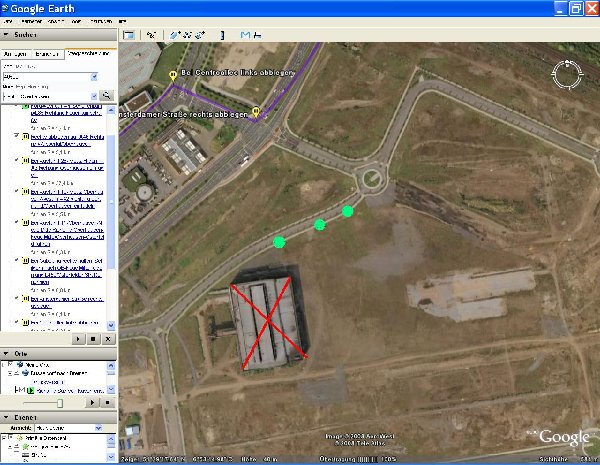The image size is (600, 465).
Task: Collapse the Suchen panel
Action: (7, 35)
